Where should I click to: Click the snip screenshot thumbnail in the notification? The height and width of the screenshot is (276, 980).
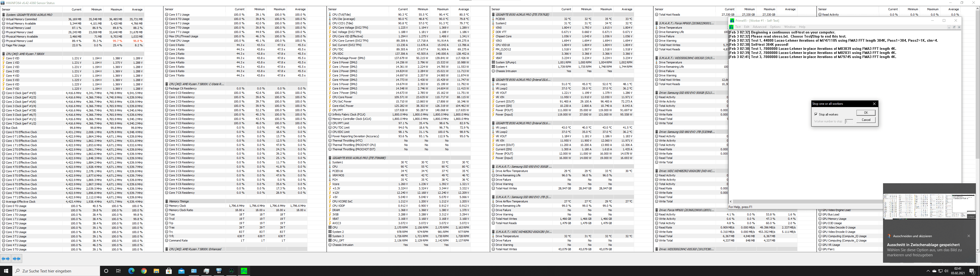click(929, 207)
